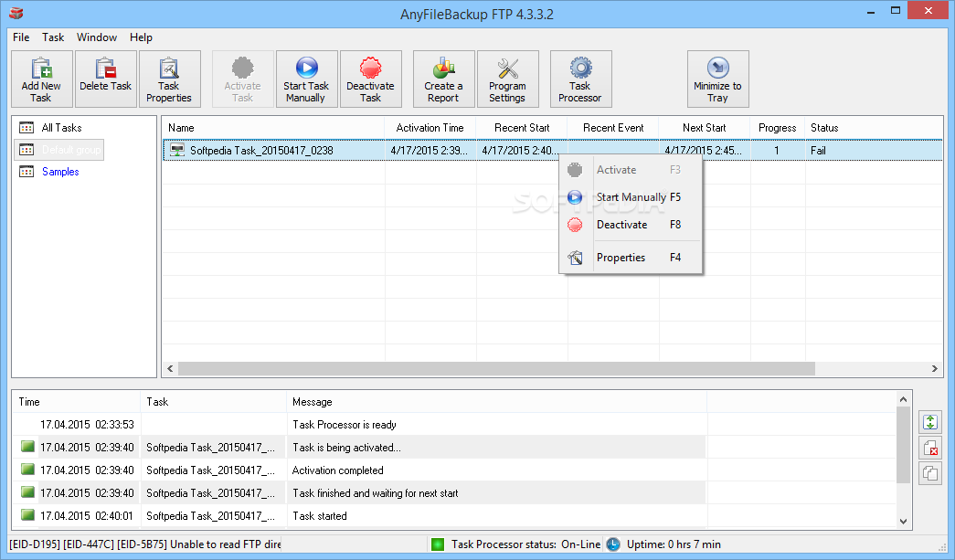Sort by the Activation Time column header
This screenshot has height=560, width=955.
click(430, 128)
